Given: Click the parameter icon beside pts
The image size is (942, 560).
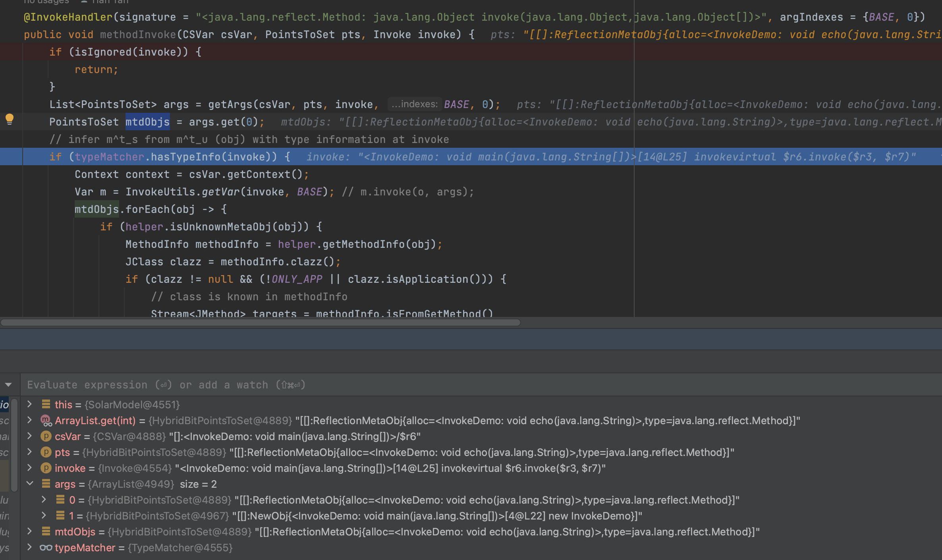Looking at the screenshot, I should pyautogui.click(x=46, y=452).
